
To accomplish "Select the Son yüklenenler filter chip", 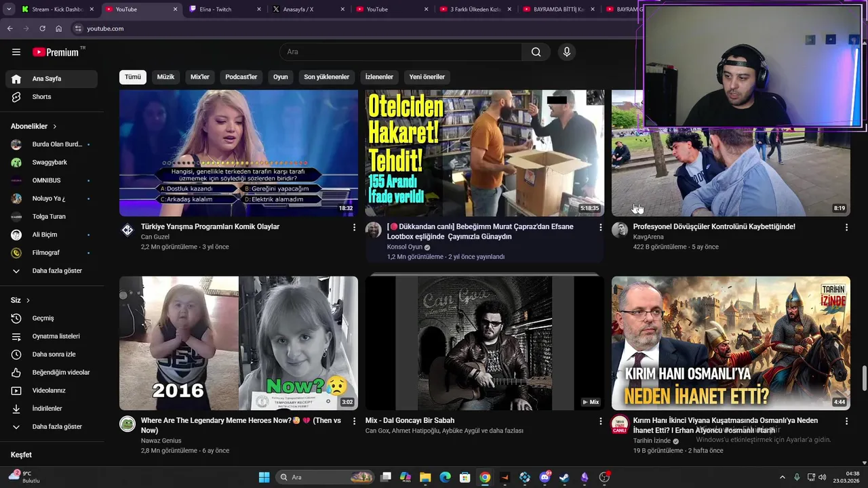I will coord(326,77).
